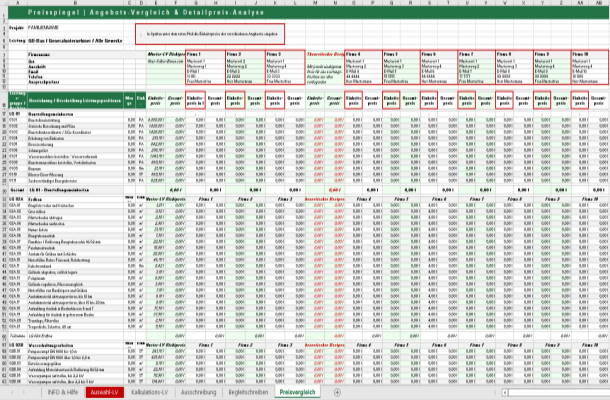This screenshot has width=610, height=400.
Task: Select the Gesamt LG 01 total row label
Action: [58, 190]
